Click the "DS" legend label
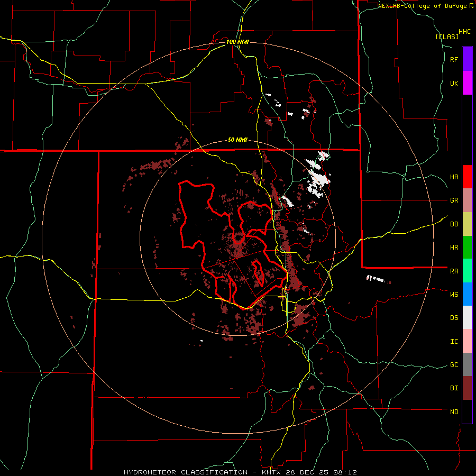 (454, 318)
